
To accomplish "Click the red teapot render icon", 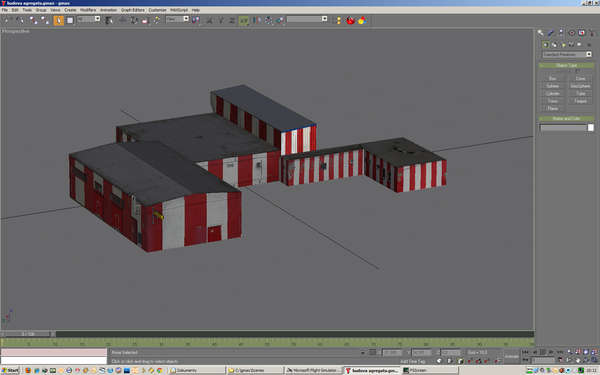I will (350, 20).
